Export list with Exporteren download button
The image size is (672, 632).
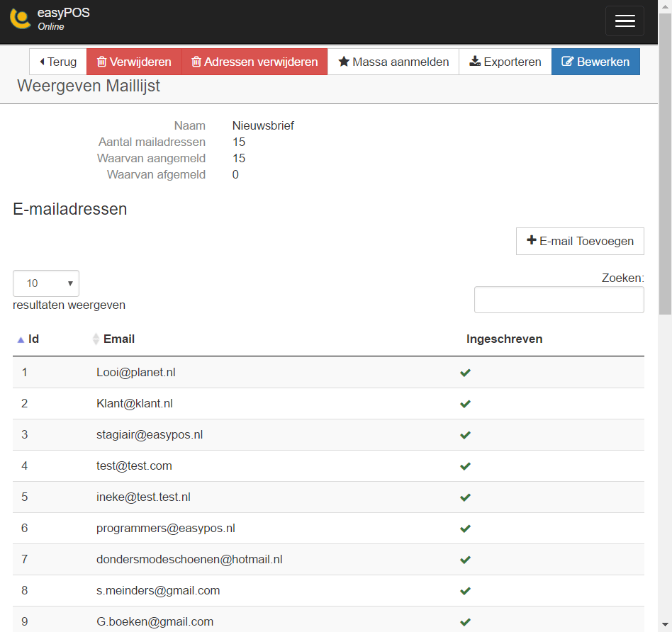[x=505, y=62]
